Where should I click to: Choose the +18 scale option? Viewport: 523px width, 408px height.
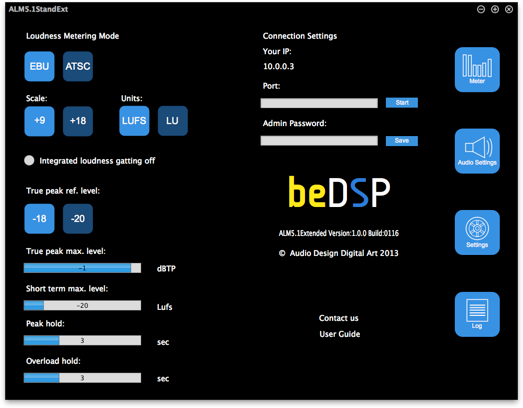pyautogui.click(x=78, y=121)
